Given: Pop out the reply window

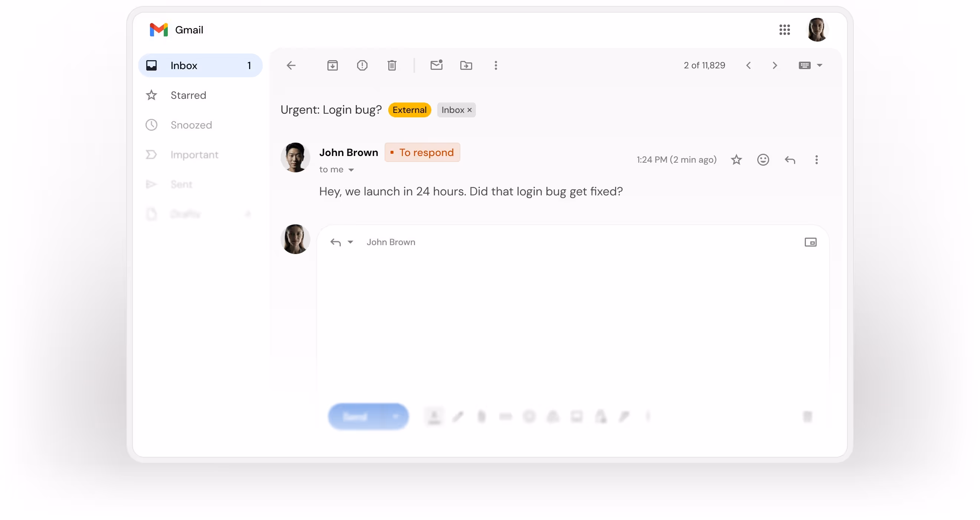Looking at the screenshot, I should click(810, 242).
